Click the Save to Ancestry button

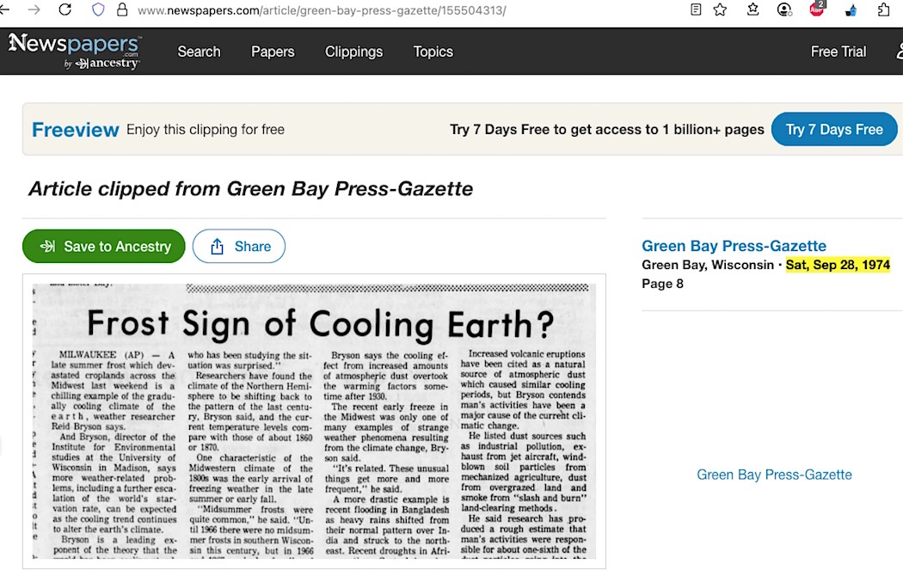point(104,247)
